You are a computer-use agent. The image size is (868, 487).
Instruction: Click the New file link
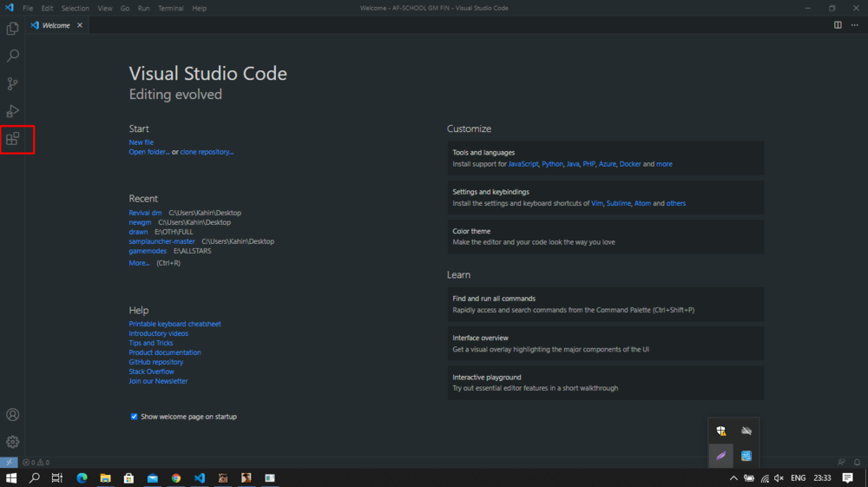[141, 142]
